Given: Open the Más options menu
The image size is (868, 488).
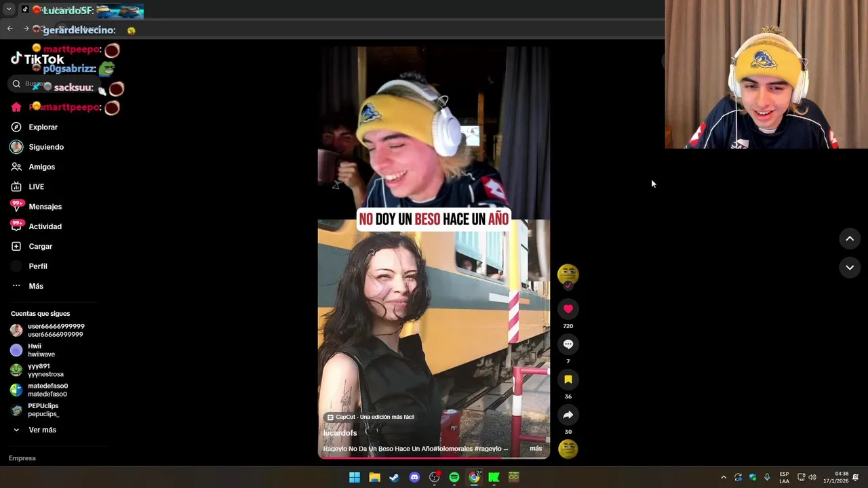Looking at the screenshot, I should pos(27,286).
